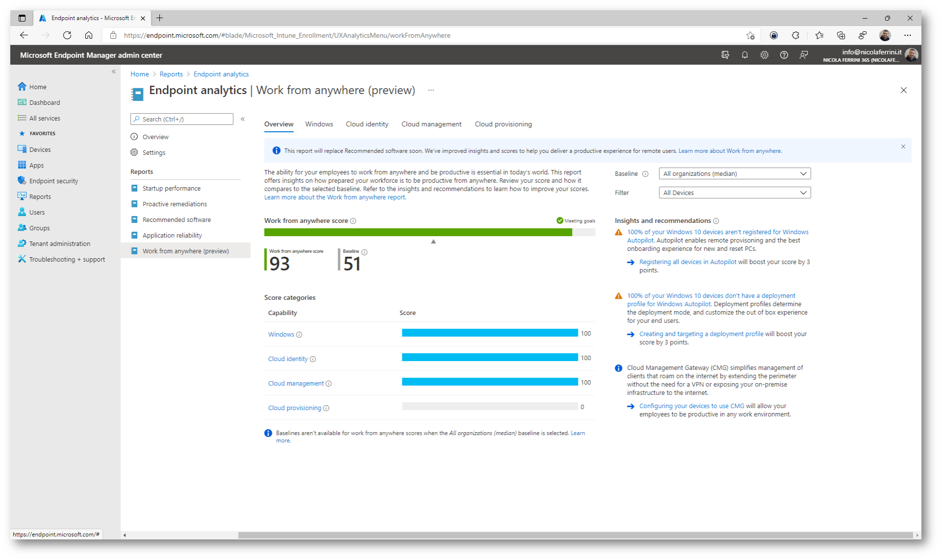Open portal settings gear icon
942x560 pixels.
[x=764, y=55]
